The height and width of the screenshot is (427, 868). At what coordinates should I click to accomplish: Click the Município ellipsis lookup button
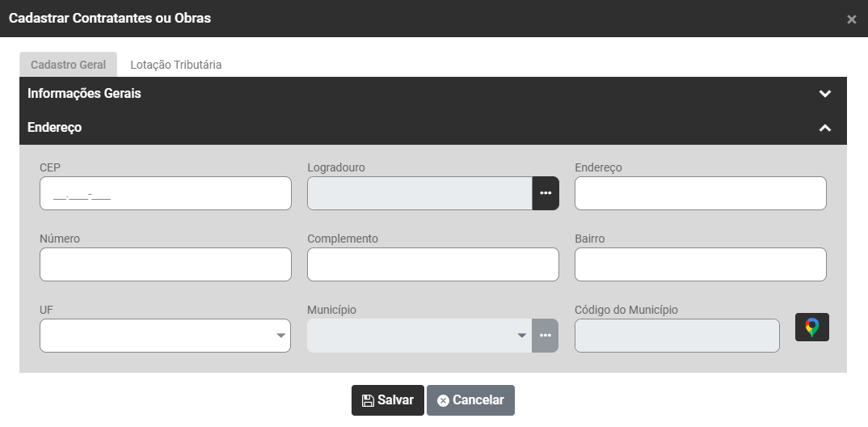tap(546, 336)
